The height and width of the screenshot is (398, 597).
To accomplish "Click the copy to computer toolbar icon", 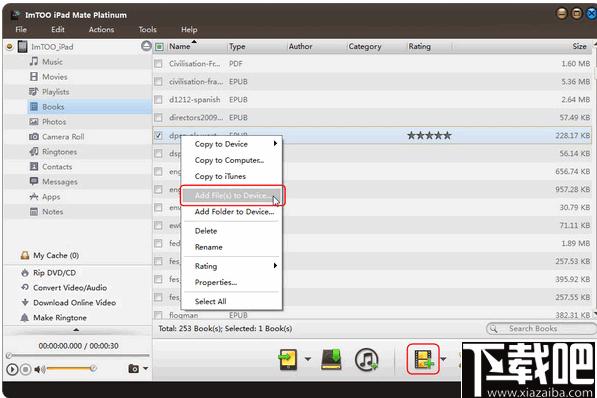I will (x=331, y=360).
